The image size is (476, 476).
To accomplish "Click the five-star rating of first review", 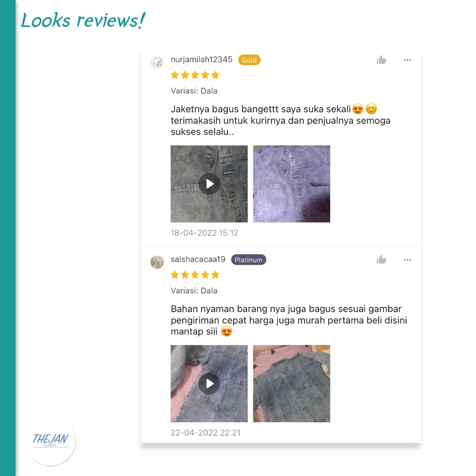I will tap(195, 75).
